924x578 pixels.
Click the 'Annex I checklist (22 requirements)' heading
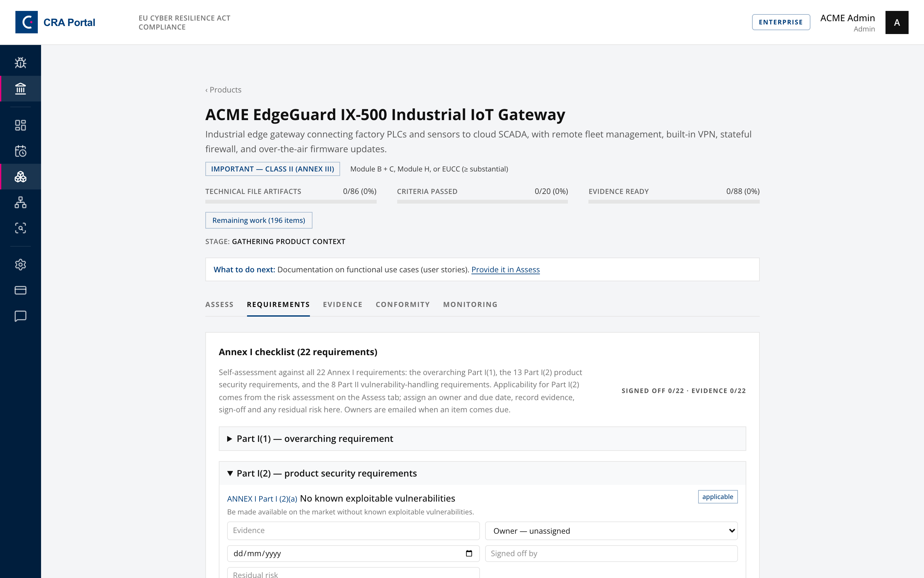click(298, 352)
